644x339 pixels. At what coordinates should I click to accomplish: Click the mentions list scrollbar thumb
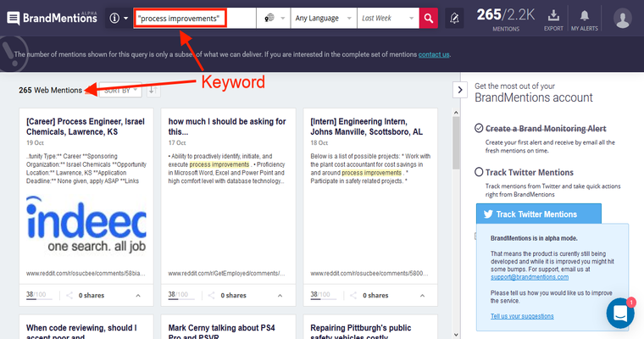coord(456,142)
